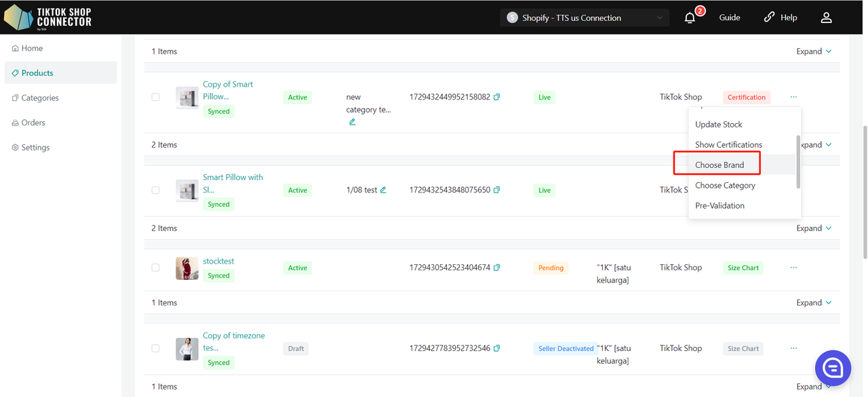Open the user account profile icon
Screen dimensions: 868x397
pyautogui.click(x=826, y=18)
